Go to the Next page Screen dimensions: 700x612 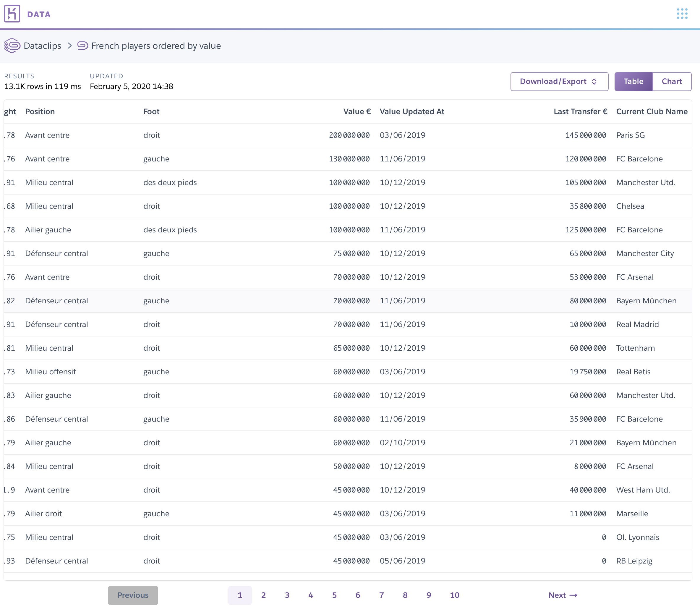point(562,595)
